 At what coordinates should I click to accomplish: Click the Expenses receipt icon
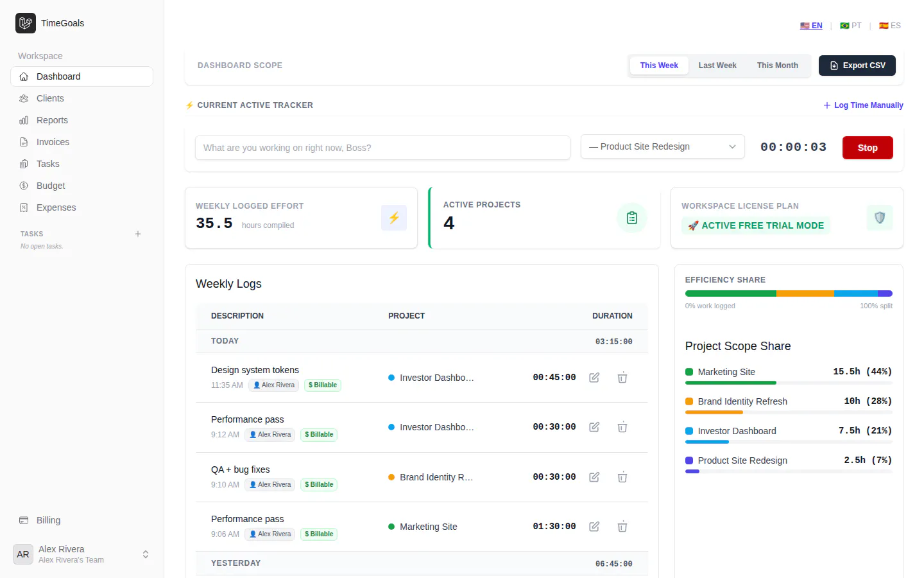(x=24, y=207)
